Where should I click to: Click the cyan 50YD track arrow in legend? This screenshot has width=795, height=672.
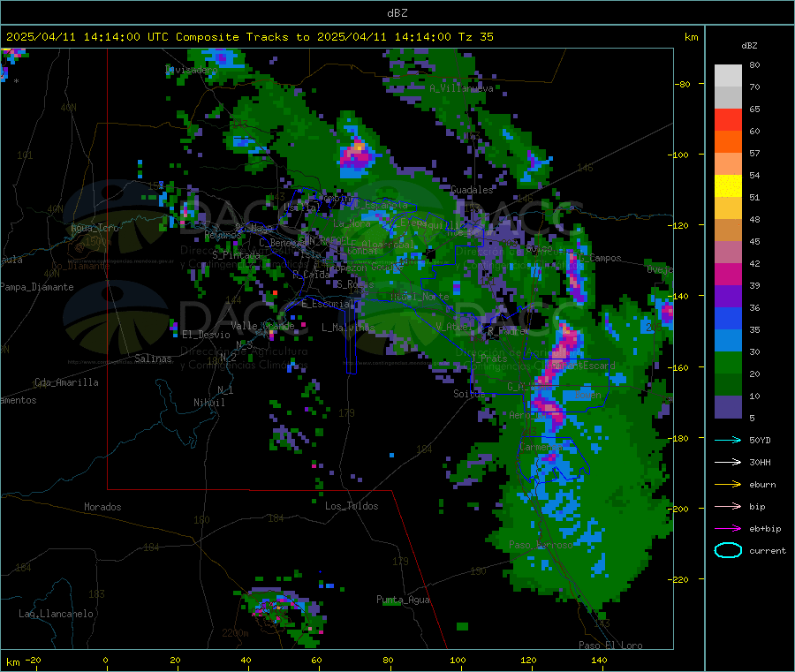pos(728,440)
